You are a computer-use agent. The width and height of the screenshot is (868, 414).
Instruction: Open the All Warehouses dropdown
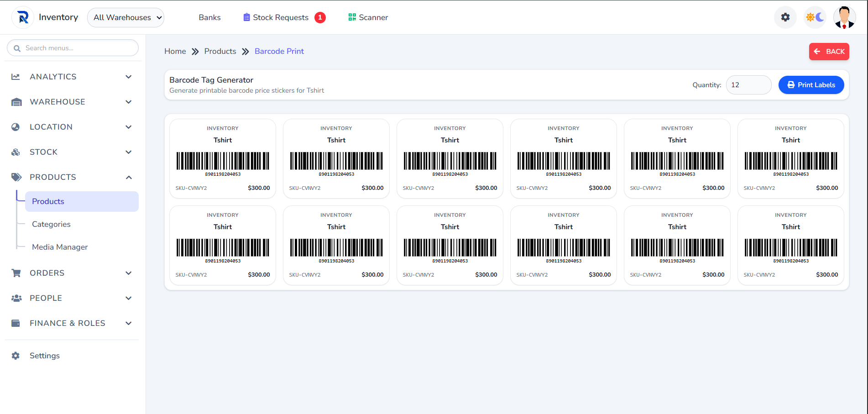click(x=125, y=17)
